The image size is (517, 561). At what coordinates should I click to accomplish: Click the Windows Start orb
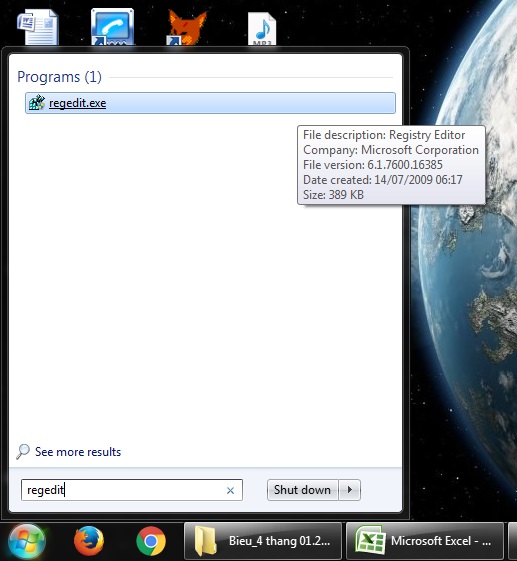click(x=27, y=542)
